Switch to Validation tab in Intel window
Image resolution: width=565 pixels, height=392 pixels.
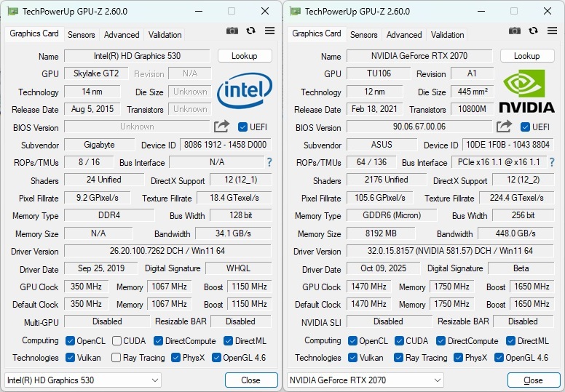pyautogui.click(x=165, y=35)
